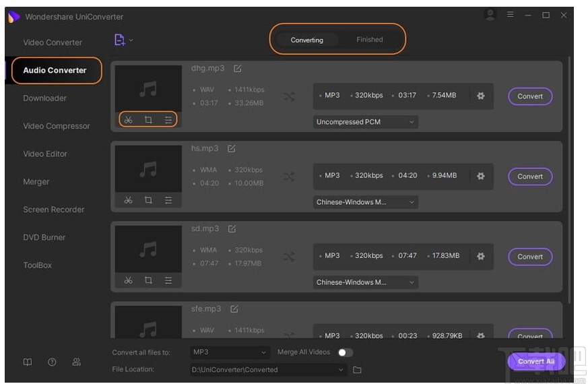Rename sfe.mp3 with the edit icon
588x384 pixels.
click(x=234, y=309)
